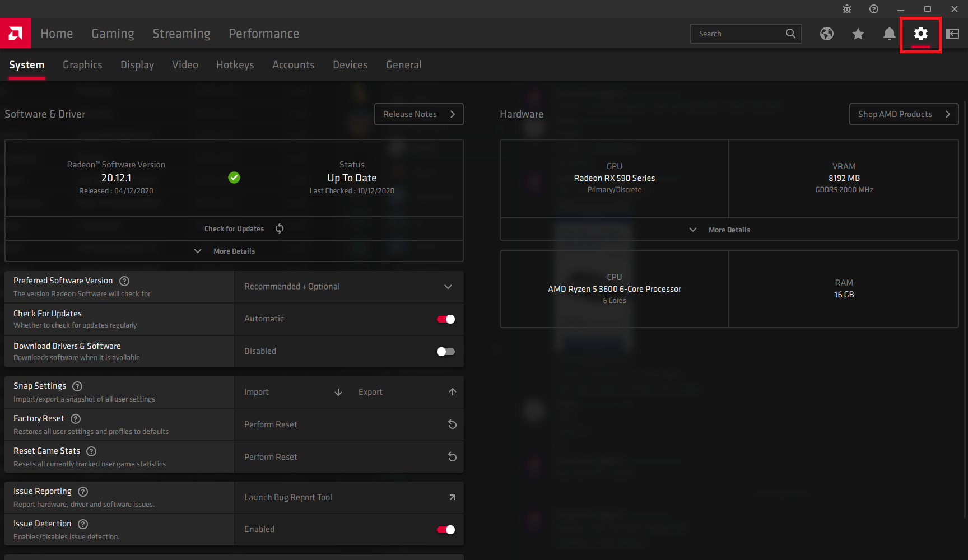Click Check for Updates text
The image size is (968, 560).
(x=234, y=228)
